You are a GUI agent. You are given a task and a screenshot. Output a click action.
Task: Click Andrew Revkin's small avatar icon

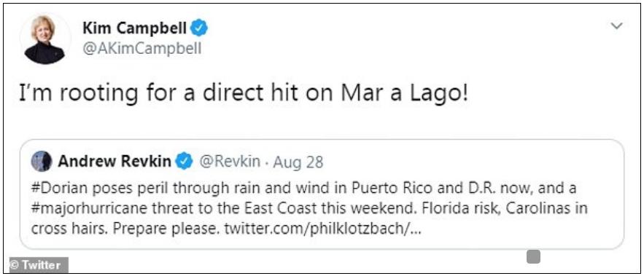[42, 162]
